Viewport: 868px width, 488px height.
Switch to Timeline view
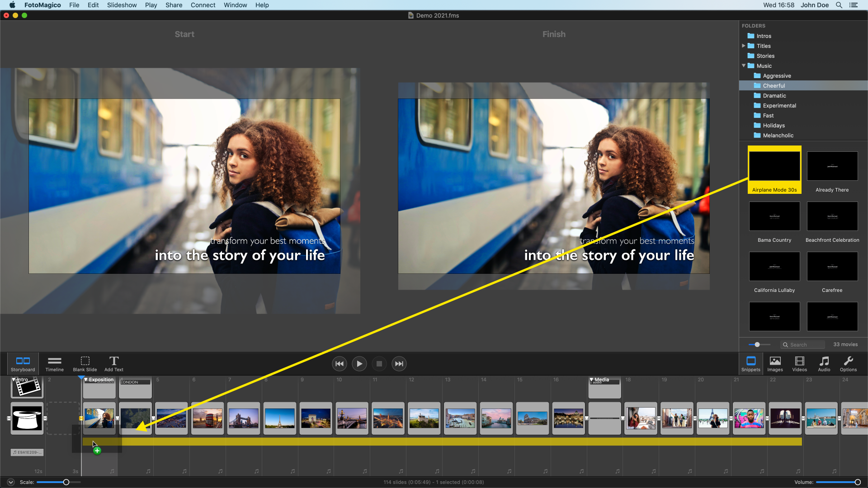click(54, 363)
